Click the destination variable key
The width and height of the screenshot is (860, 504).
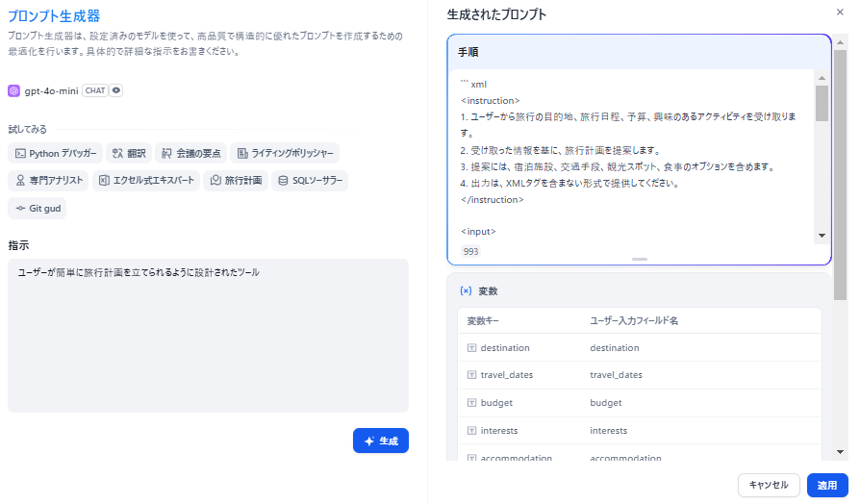click(505, 347)
